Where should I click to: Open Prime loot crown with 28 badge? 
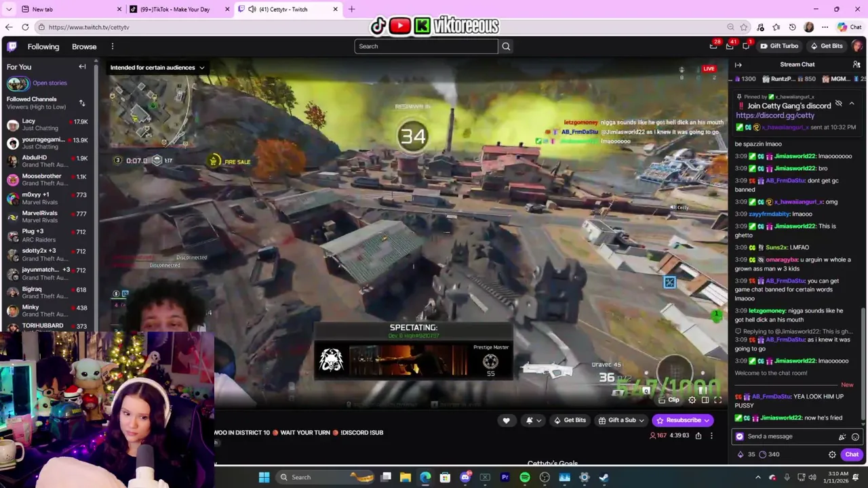tap(713, 46)
